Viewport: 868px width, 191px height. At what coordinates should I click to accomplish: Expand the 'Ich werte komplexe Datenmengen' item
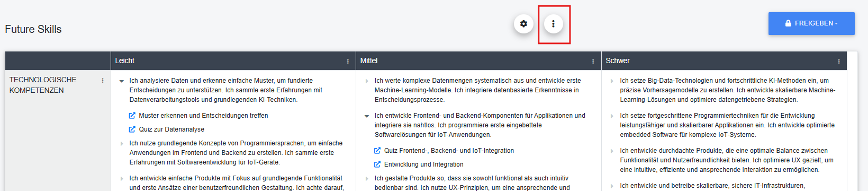[367, 81]
